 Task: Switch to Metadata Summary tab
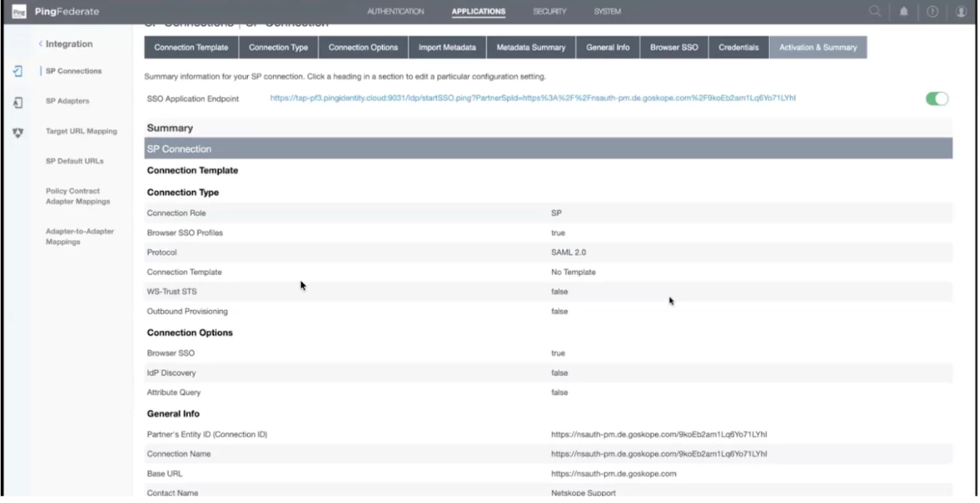click(x=531, y=48)
